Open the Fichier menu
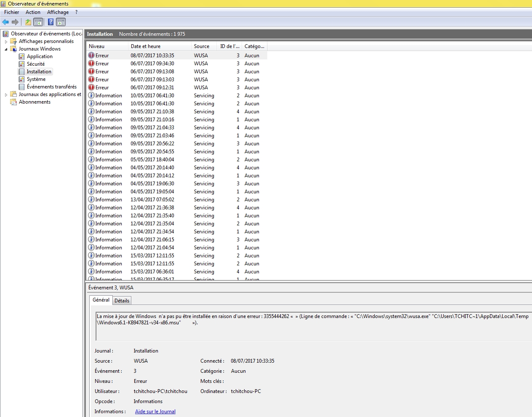Viewport: 532px width, 417px height. click(11, 12)
